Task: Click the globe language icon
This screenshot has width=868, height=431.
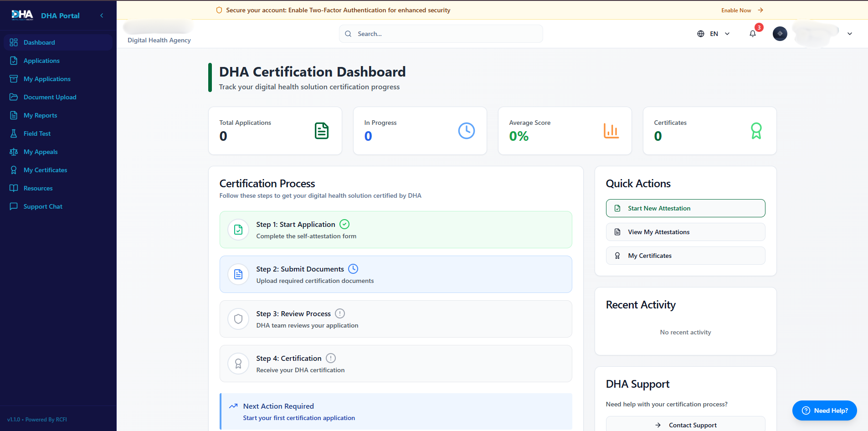Action: [701, 34]
